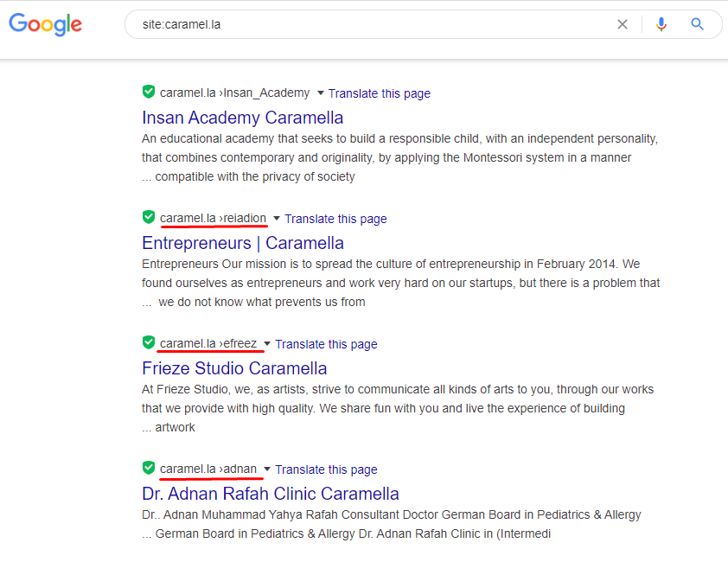Viewport: 728px width, 562px height.
Task: Click the Google logo
Action: click(x=46, y=24)
